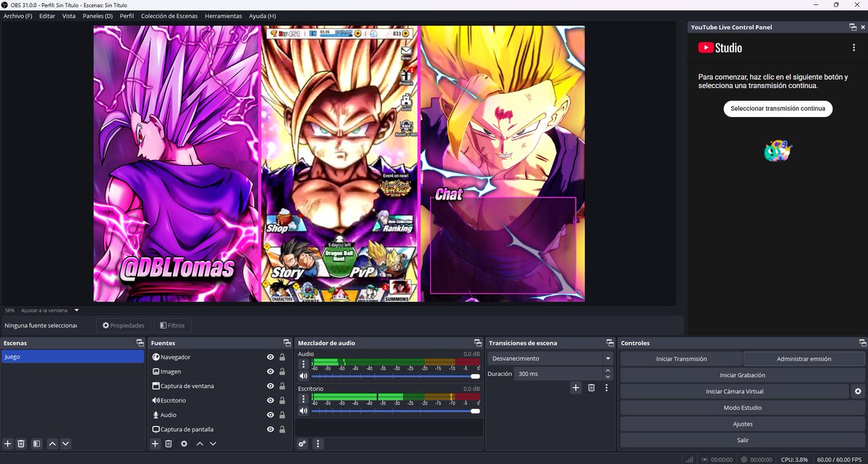Select the Juego scene
The width and height of the screenshot is (868, 464).
tap(73, 356)
